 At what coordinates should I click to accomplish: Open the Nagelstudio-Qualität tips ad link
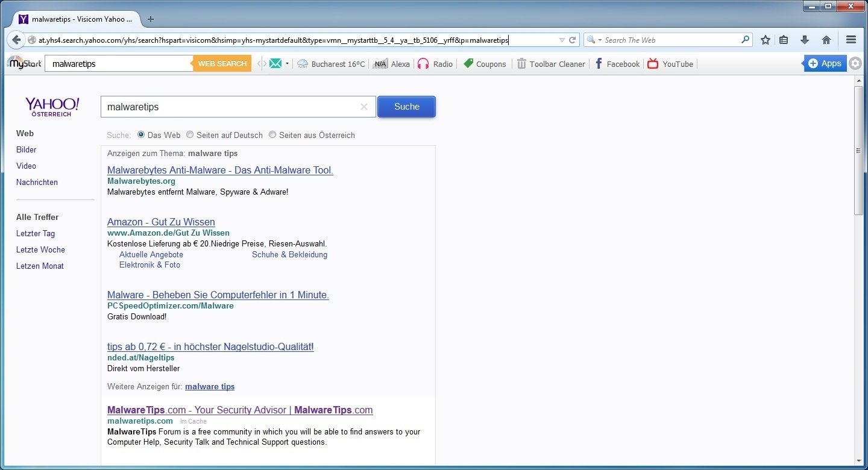[210, 346]
